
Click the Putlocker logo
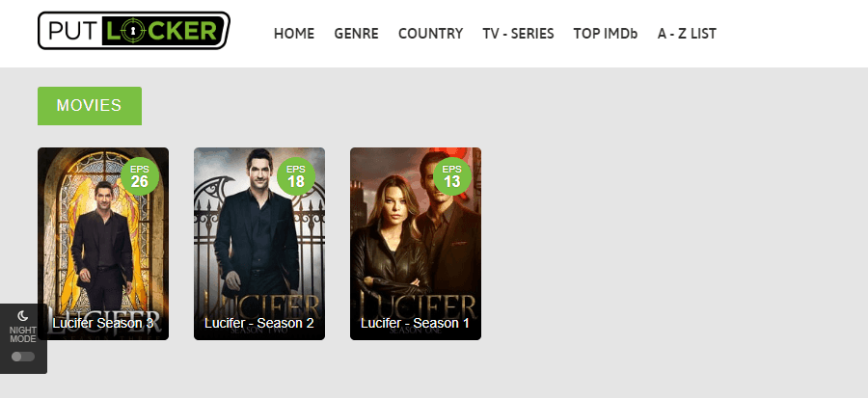pos(133,31)
